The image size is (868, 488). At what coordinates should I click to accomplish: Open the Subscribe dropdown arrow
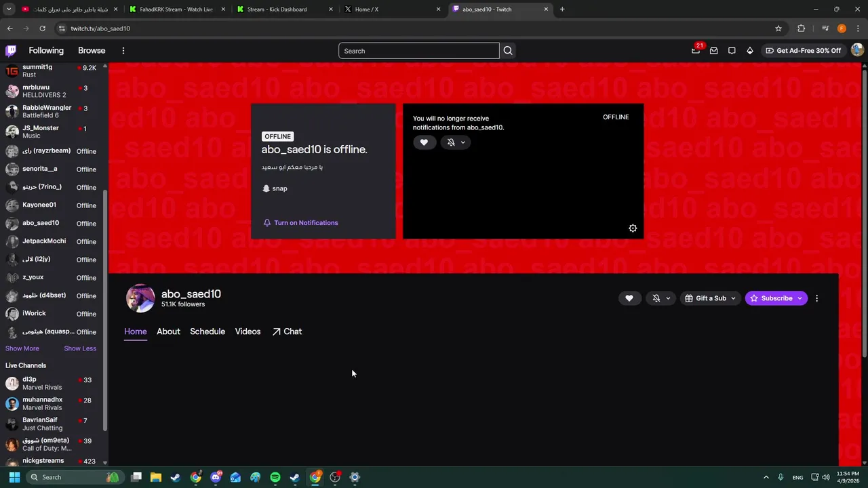coord(800,298)
